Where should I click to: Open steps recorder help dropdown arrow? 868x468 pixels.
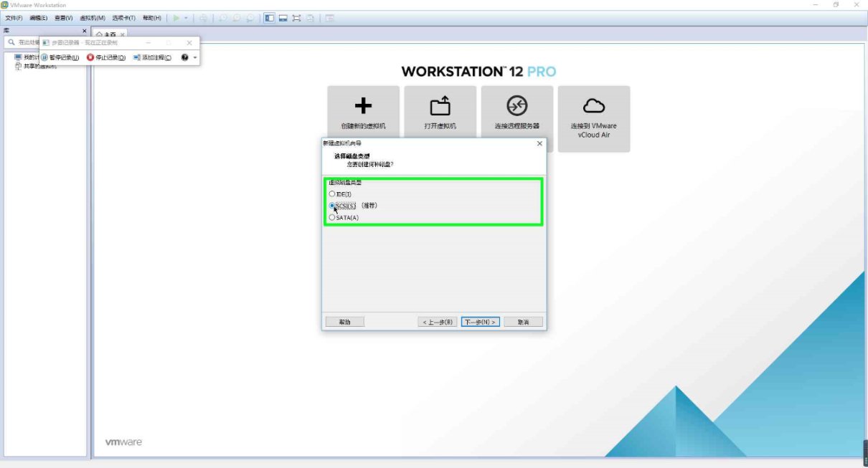coord(195,57)
